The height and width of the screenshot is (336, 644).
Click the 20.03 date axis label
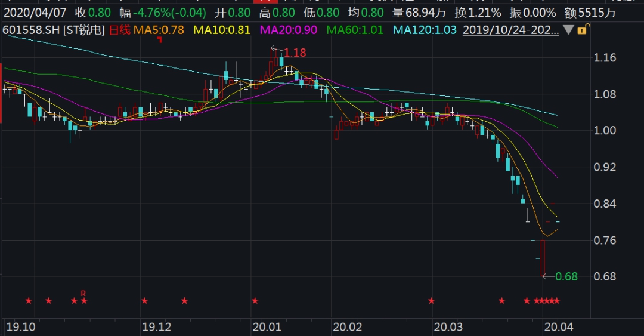[448, 328]
